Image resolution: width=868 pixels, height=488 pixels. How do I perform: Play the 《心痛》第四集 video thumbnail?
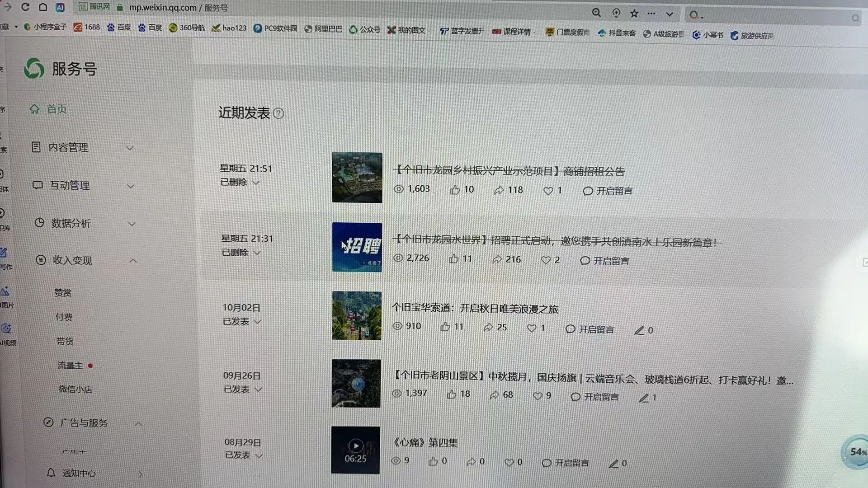coord(356,446)
